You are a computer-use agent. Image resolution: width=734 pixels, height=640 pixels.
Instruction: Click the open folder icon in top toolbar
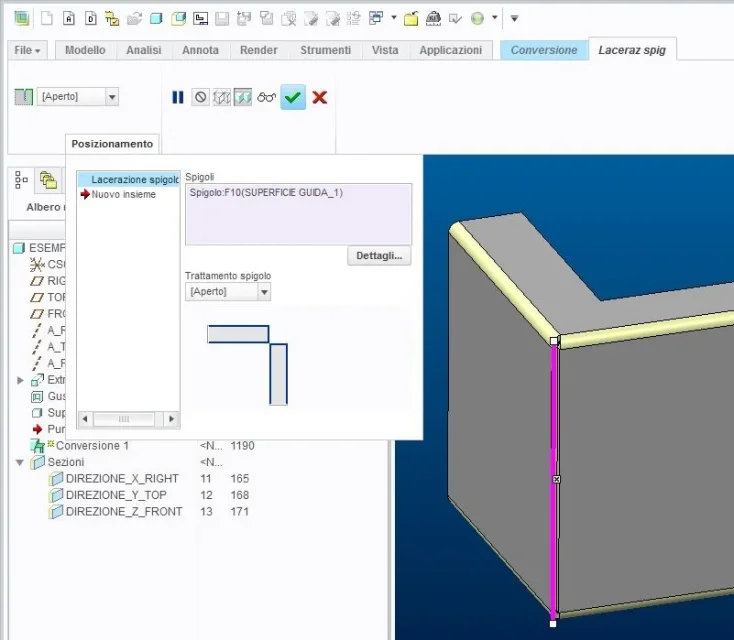411,18
